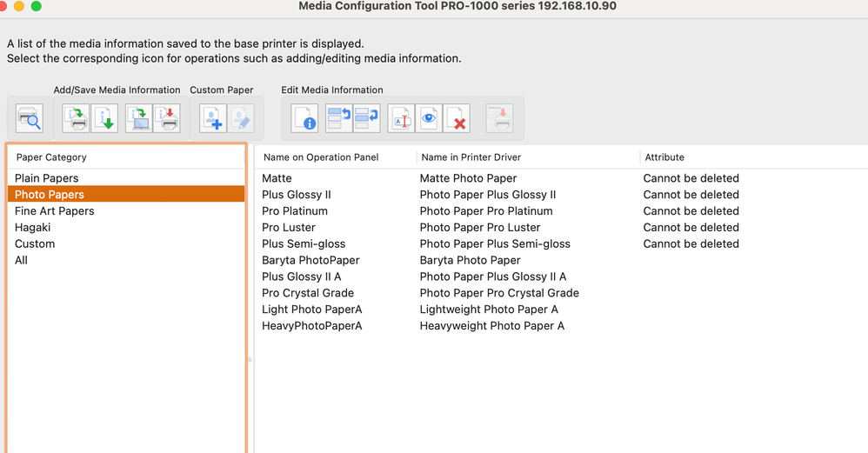Toggle show/hide media eye icon

[429, 118]
